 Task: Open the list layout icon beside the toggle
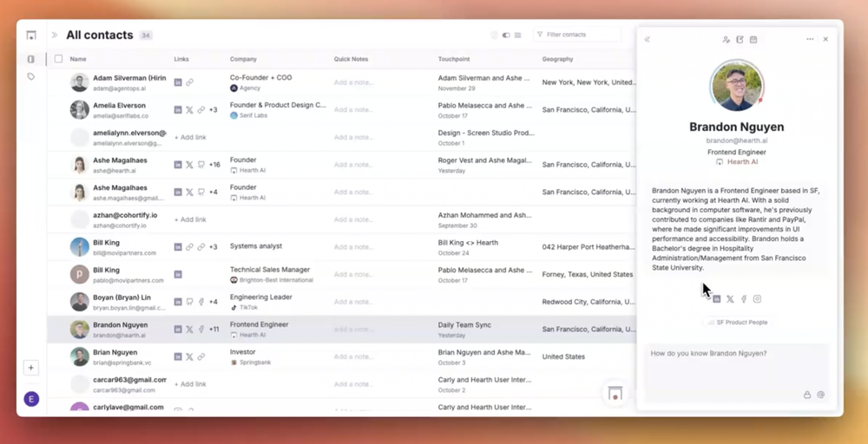[x=517, y=35]
